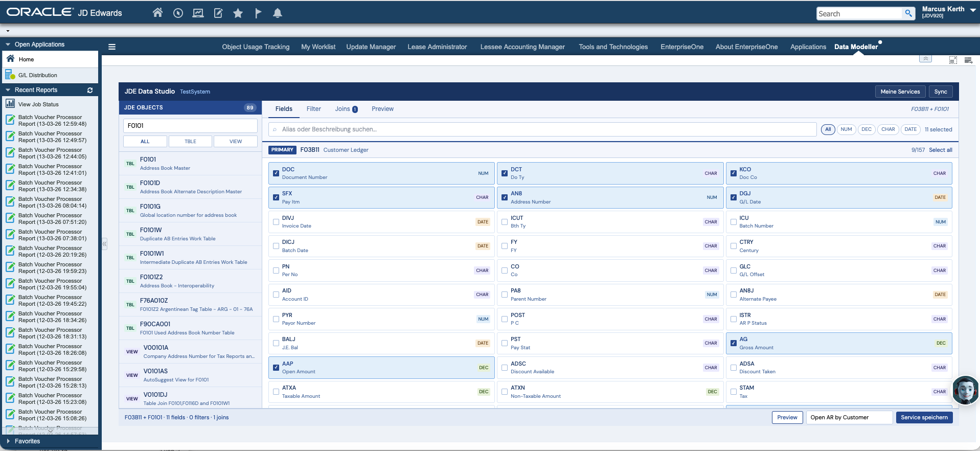980x451 pixels.
Task: Refresh the Recent Reports list
Action: point(90,90)
